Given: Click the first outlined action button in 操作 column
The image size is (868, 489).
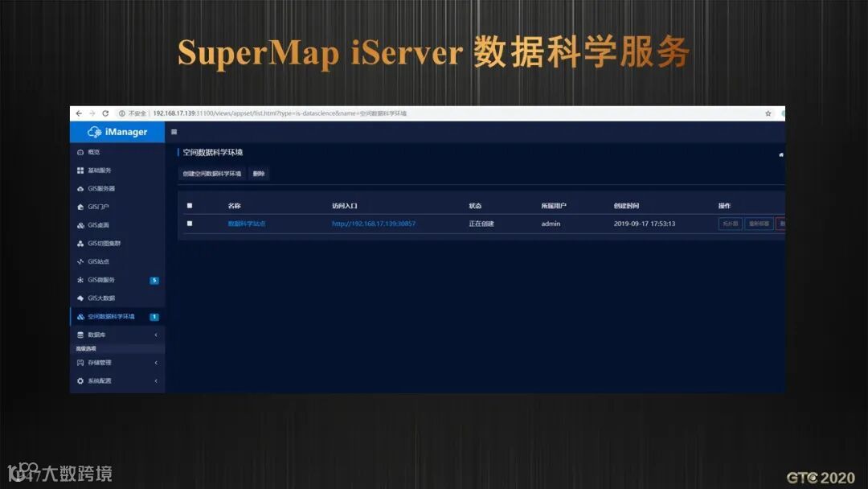Looking at the screenshot, I should pyautogui.click(x=730, y=224).
